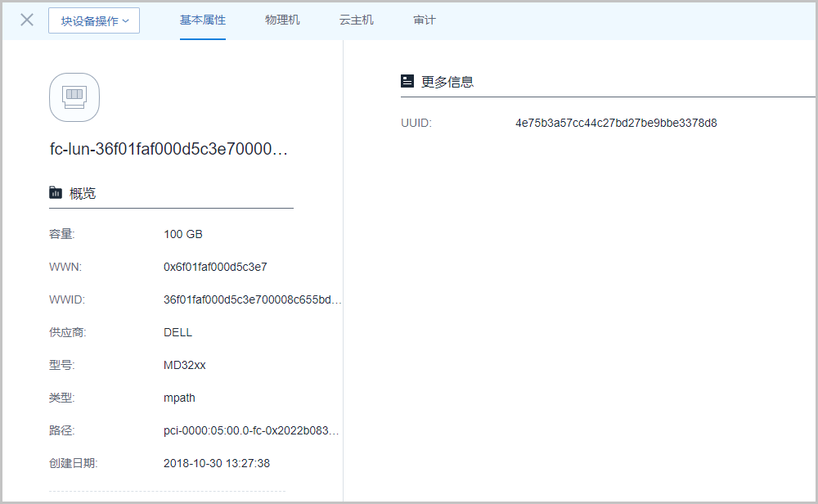Open the 审计 tab
818x504 pixels.
click(425, 20)
